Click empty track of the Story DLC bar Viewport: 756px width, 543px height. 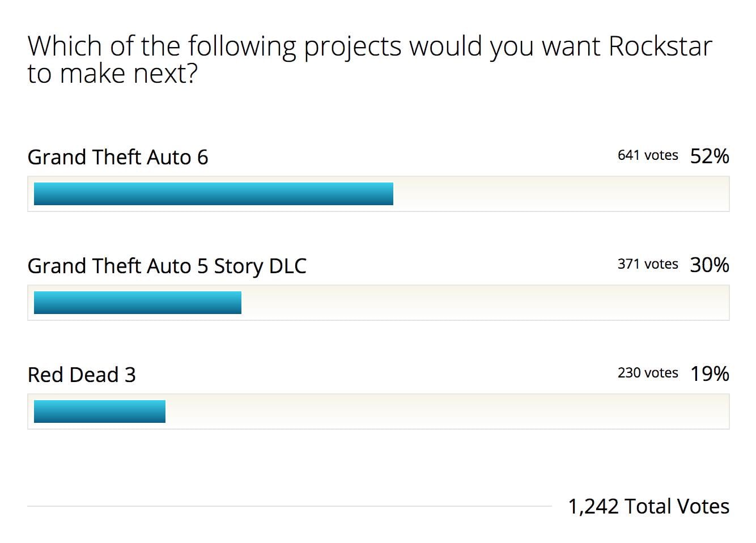click(x=485, y=303)
